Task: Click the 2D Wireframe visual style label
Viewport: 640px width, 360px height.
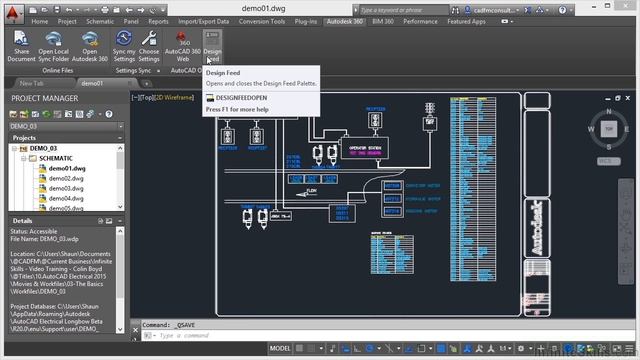Action: pos(175,98)
